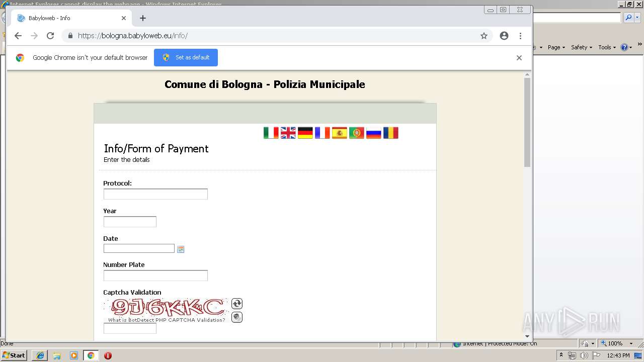
Task: Select the Babyloweb - Info tab
Action: (70, 18)
